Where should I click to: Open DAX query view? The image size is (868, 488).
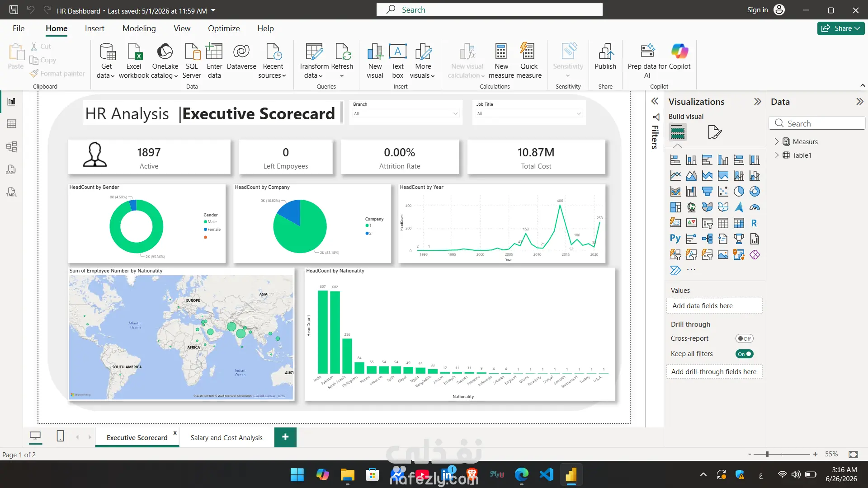pos(11,169)
